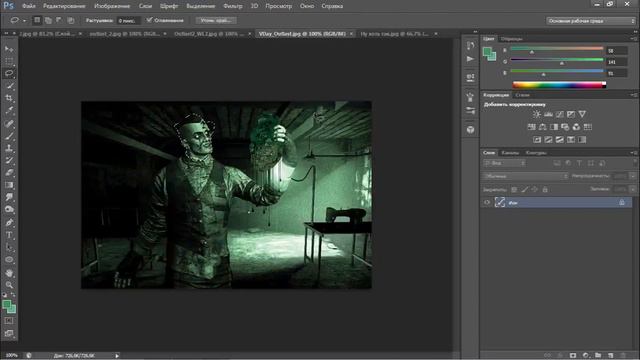Select the Eraser tool
This screenshot has width=640, height=360.
click(9, 173)
